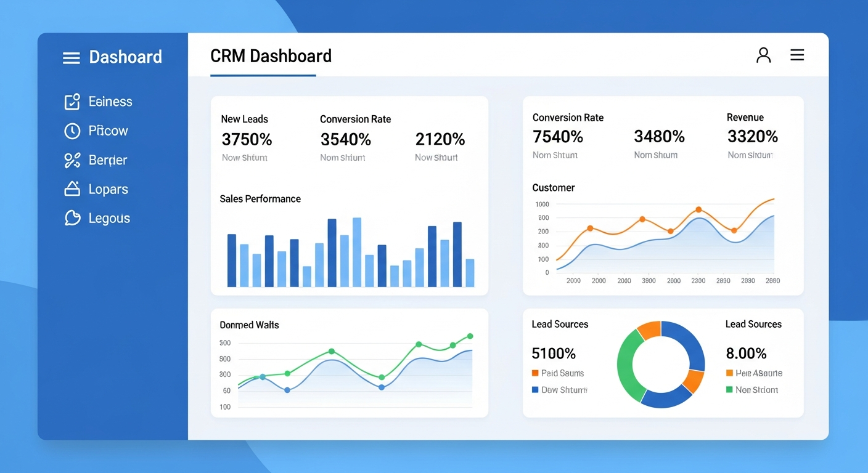Expand the Sales Performance chart panel
868x473 pixels.
pyautogui.click(x=350, y=246)
